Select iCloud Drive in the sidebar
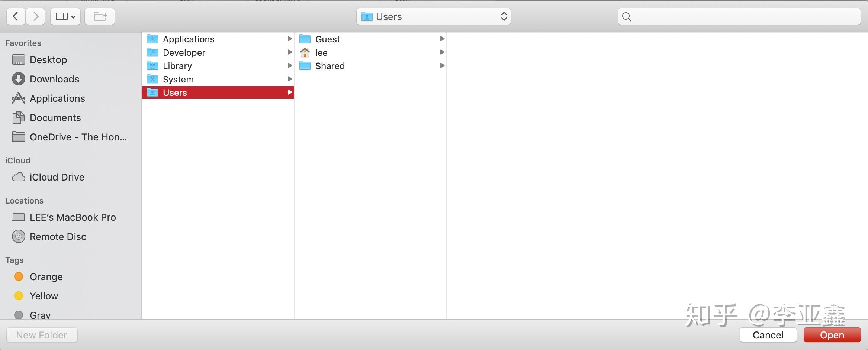The height and width of the screenshot is (350, 868). (x=57, y=177)
